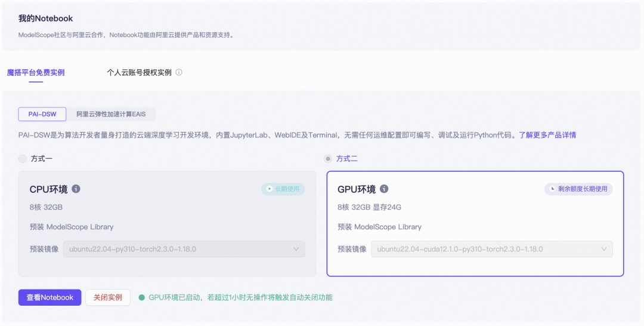Click the 方式二 label text

tap(346, 159)
